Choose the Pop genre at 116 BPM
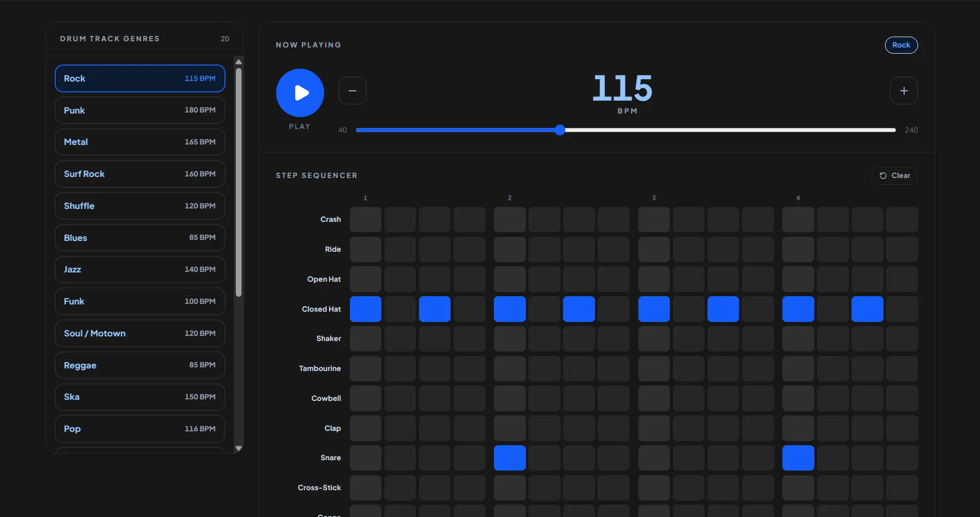 click(140, 429)
